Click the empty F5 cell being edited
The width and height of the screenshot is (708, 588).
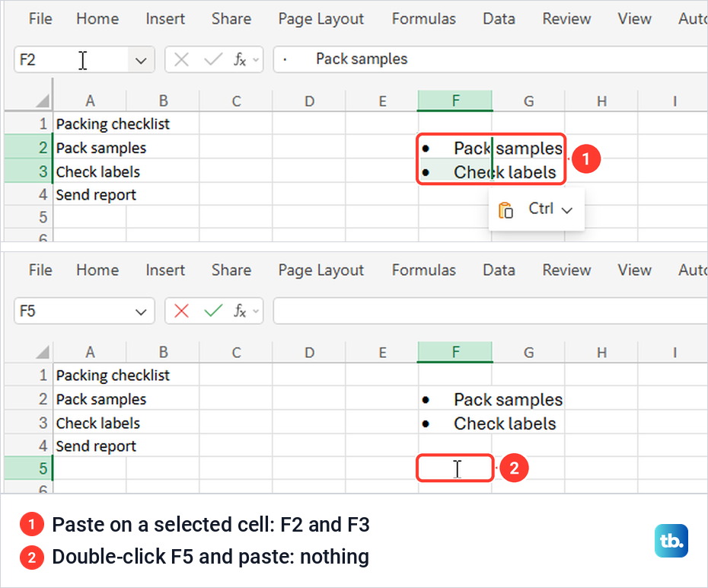pos(455,468)
